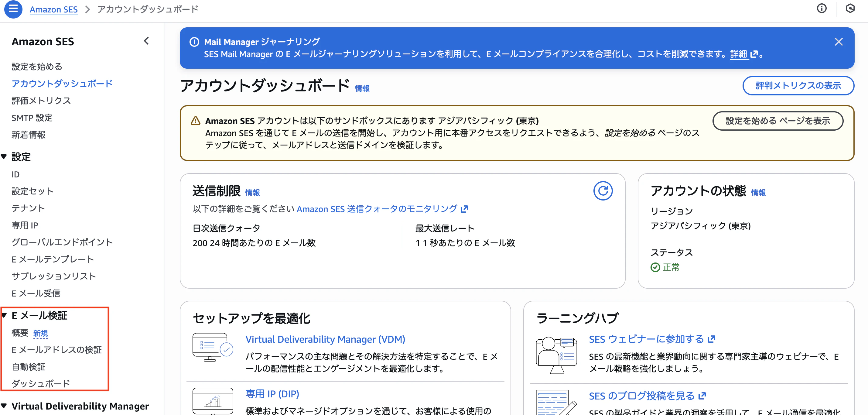Open Amazon SES 送信クォータのモニタリング link
The width and height of the screenshot is (868, 415).
[377, 209]
